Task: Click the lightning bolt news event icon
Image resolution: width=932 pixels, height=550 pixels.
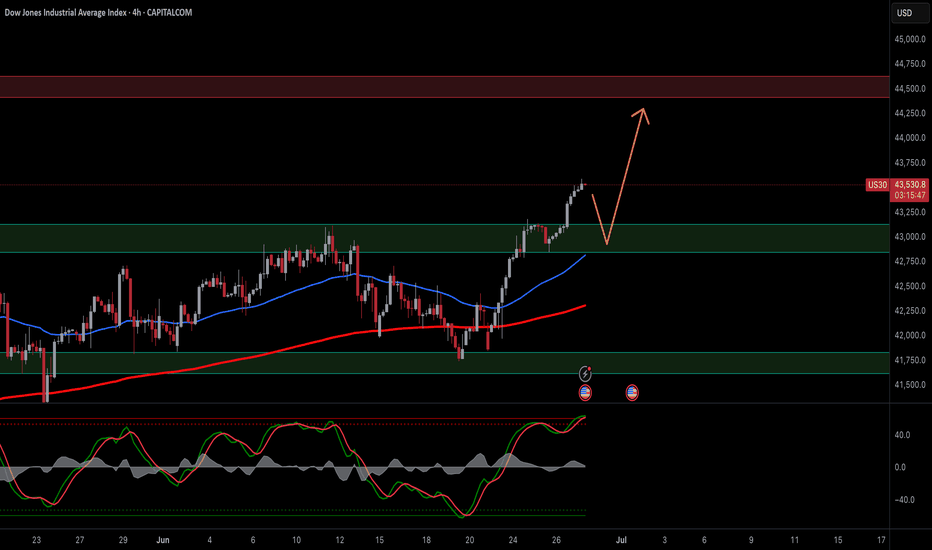Action: [585, 373]
